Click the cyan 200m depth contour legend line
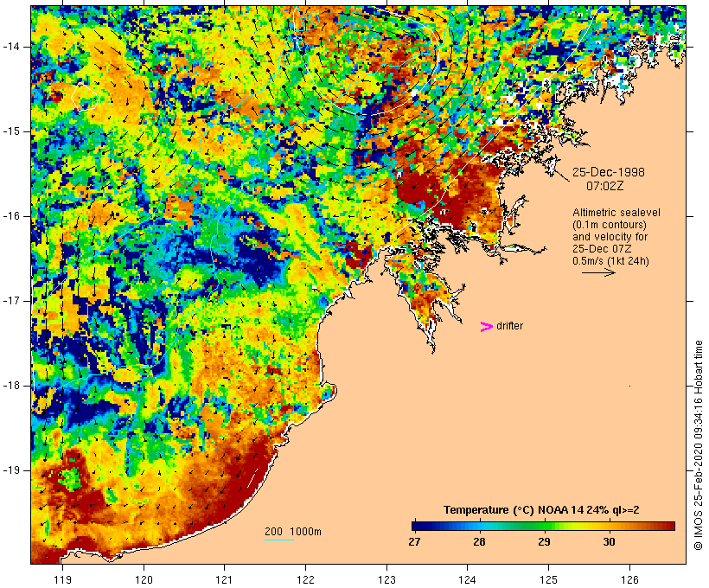The width and height of the screenshot is (709, 588). (x=279, y=540)
